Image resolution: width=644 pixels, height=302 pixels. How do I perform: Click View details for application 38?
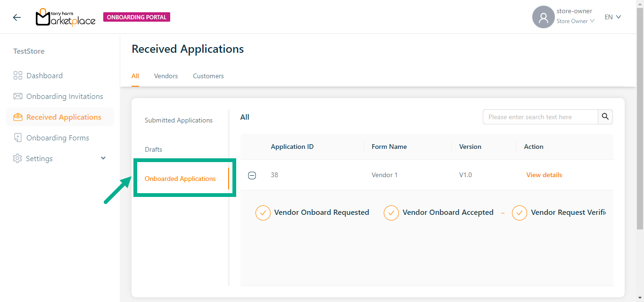544,175
